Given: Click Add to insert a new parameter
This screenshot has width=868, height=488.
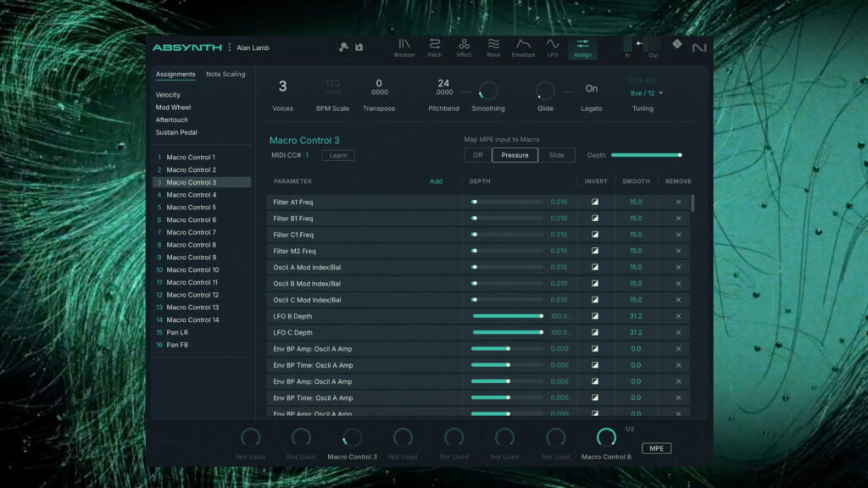Looking at the screenshot, I should (x=437, y=181).
